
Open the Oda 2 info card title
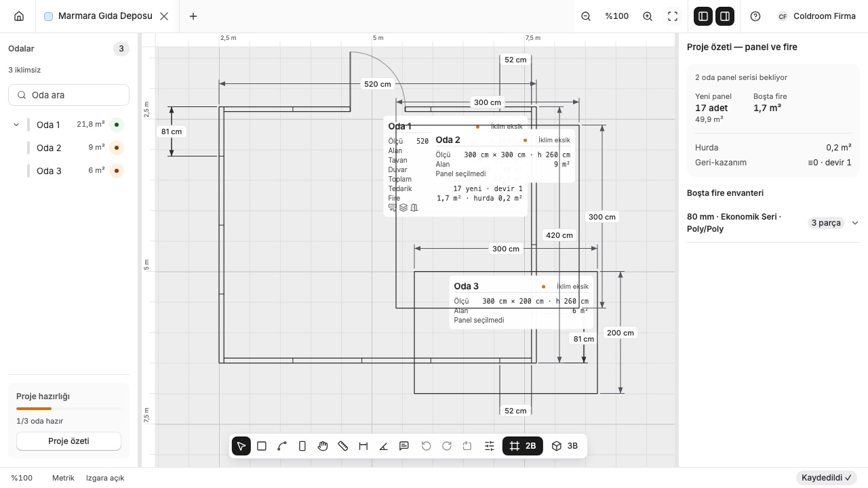448,140
